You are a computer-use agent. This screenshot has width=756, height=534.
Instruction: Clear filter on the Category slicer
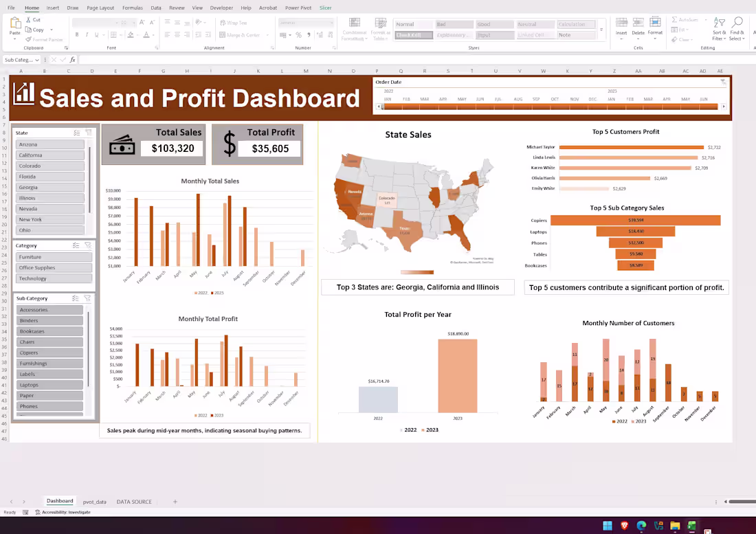click(88, 245)
